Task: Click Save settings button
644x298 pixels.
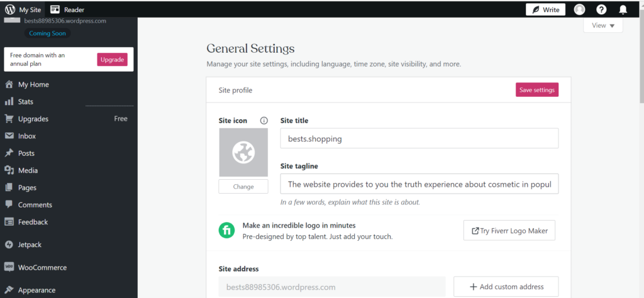Action: pos(537,90)
